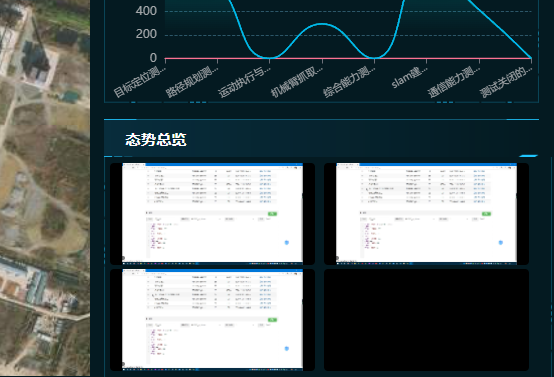Open the top-right video feed thumbnail
Screen dimensions: 554x377
[426, 213]
